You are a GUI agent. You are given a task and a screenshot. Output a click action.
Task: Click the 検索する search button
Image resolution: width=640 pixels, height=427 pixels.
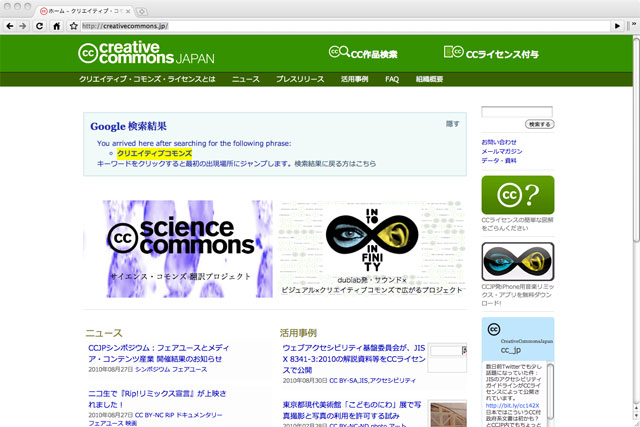[x=540, y=124]
